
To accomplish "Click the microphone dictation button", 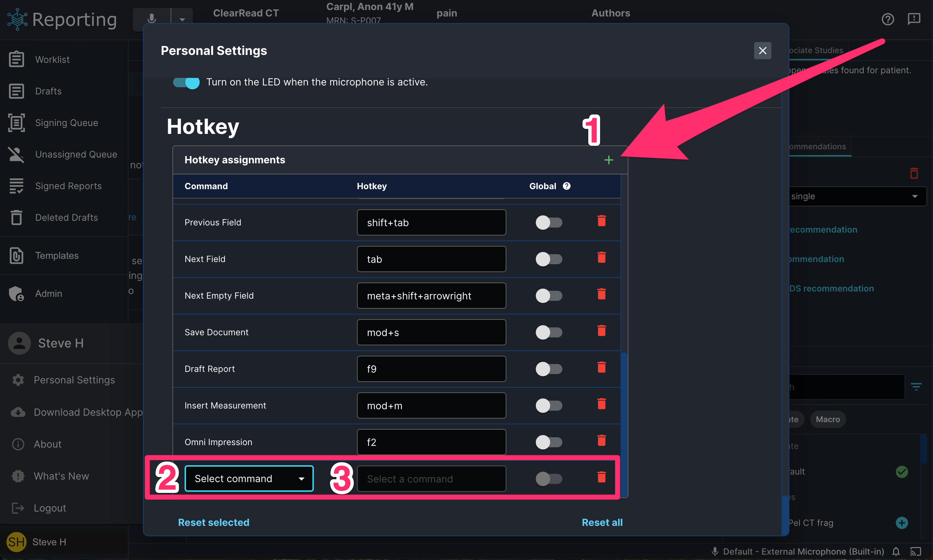I will (x=152, y=19).
